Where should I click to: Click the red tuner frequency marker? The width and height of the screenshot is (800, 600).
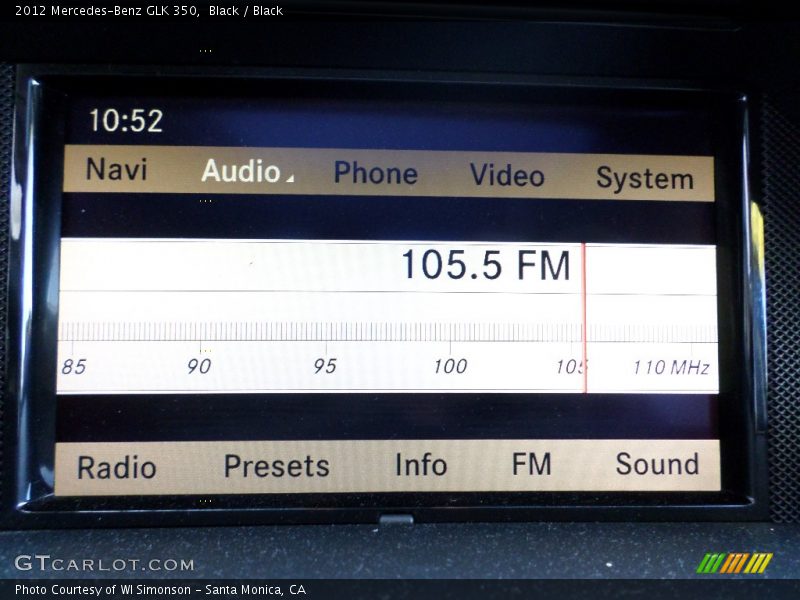584,320
